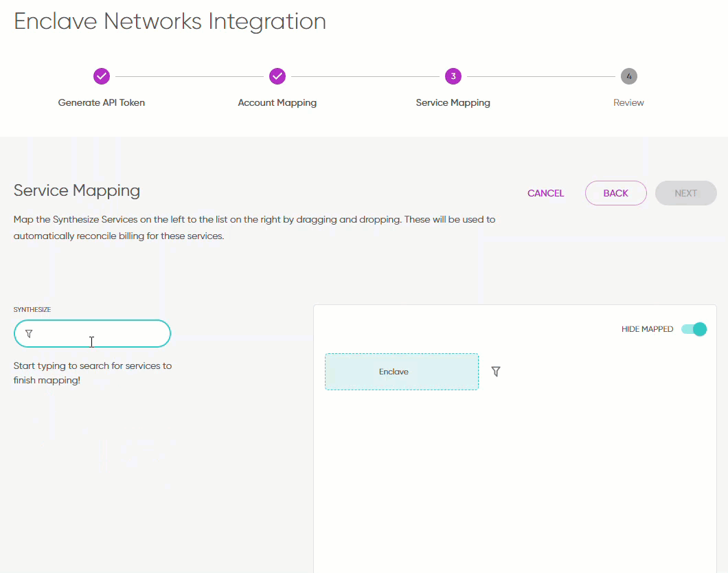
Task: Switch off hiding of mapped services
Action: pyautogui.click(x=694, y=329)
